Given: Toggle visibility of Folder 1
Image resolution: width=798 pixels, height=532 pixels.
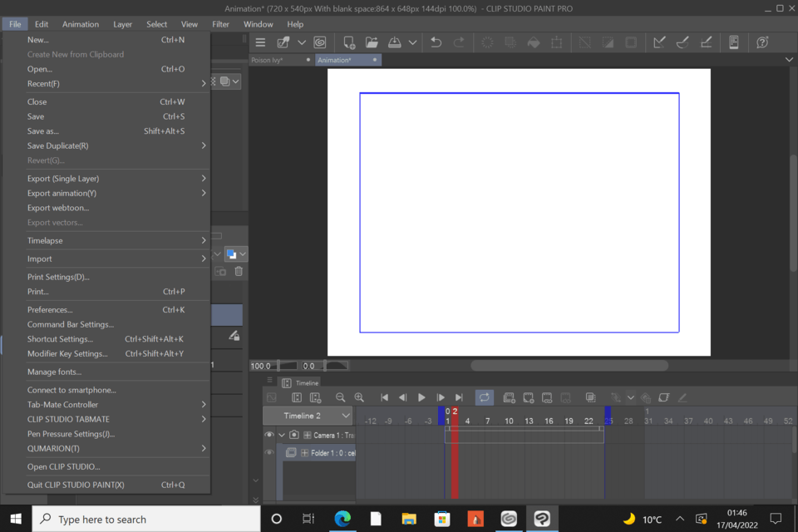Looking at the screenshot, I should (268, 452).
